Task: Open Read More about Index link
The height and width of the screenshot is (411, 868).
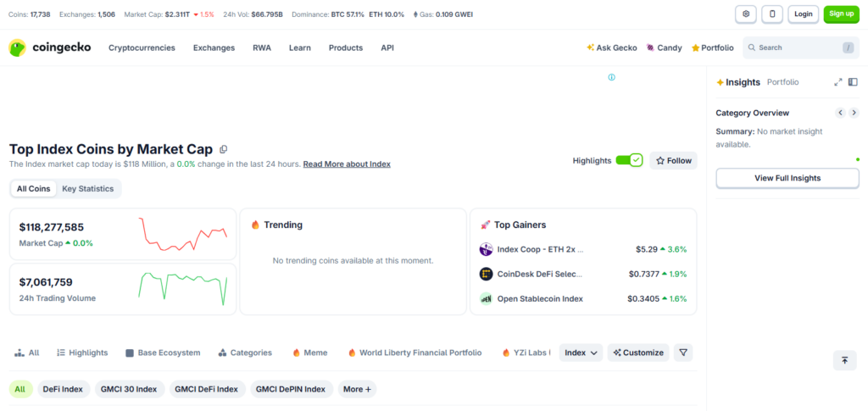Action: [347, 164]
